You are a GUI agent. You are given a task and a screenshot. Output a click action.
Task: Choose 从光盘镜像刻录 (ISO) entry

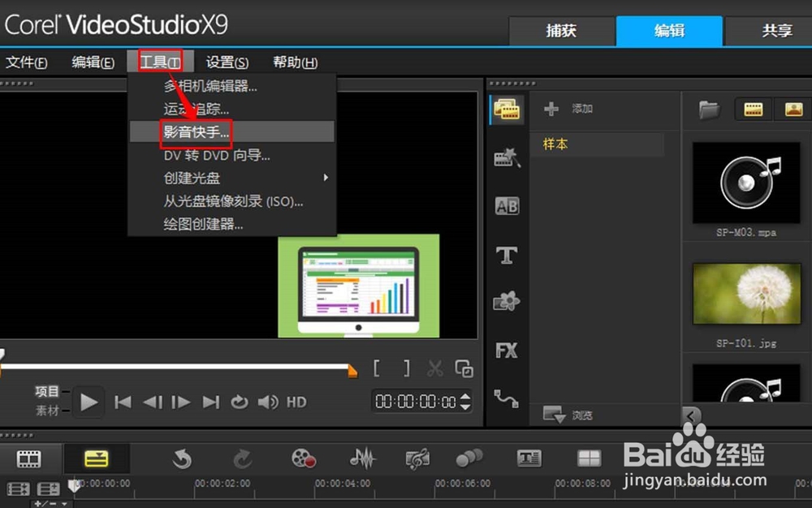[234, 201]
